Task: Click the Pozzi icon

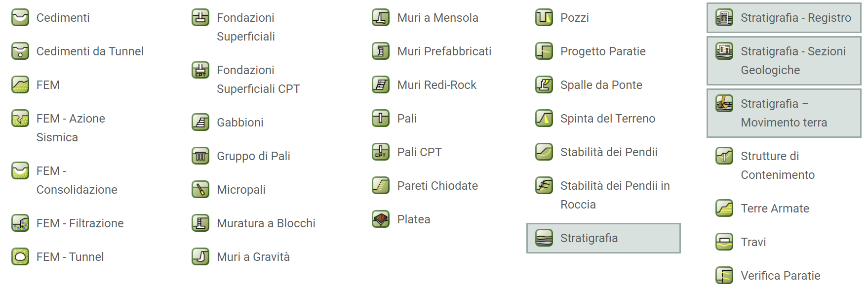Action: coord(544,18)
